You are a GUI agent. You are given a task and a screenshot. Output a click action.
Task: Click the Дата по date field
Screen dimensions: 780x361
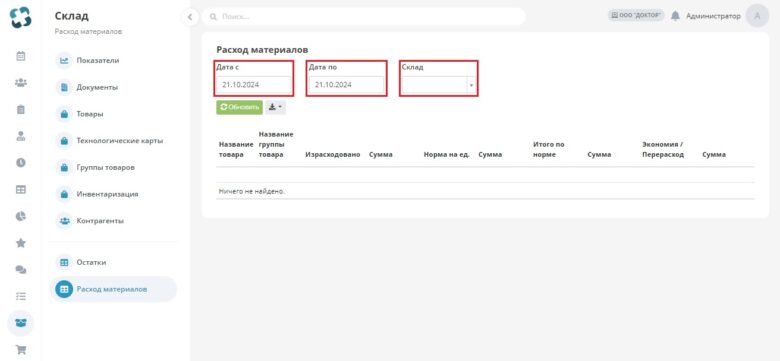346,85
